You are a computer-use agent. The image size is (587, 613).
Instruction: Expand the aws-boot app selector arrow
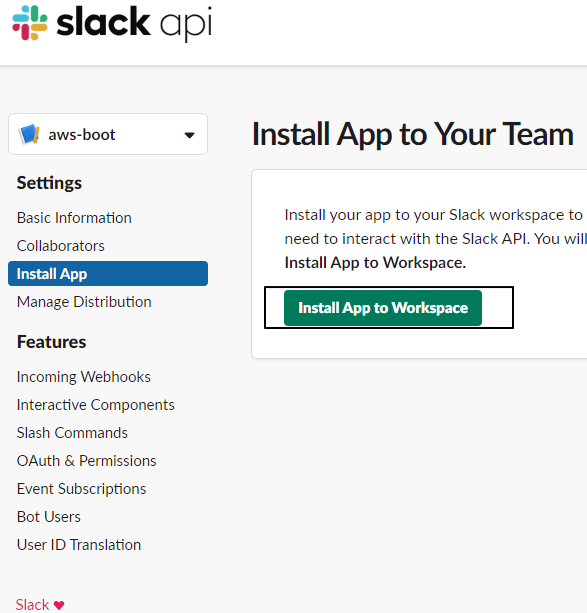pyautogui.click(x=190, y=135)
